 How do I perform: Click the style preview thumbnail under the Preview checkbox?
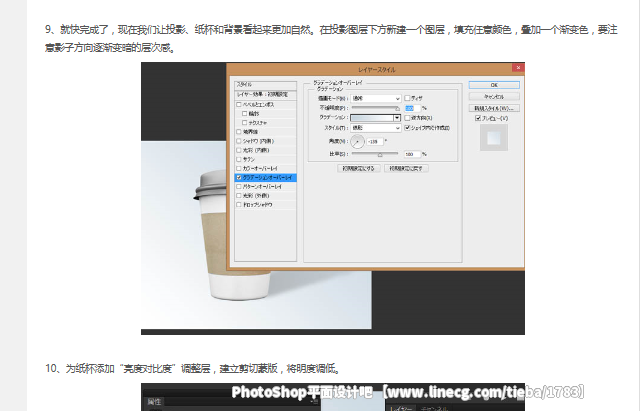pyautogui.click(x=493, y=139)
